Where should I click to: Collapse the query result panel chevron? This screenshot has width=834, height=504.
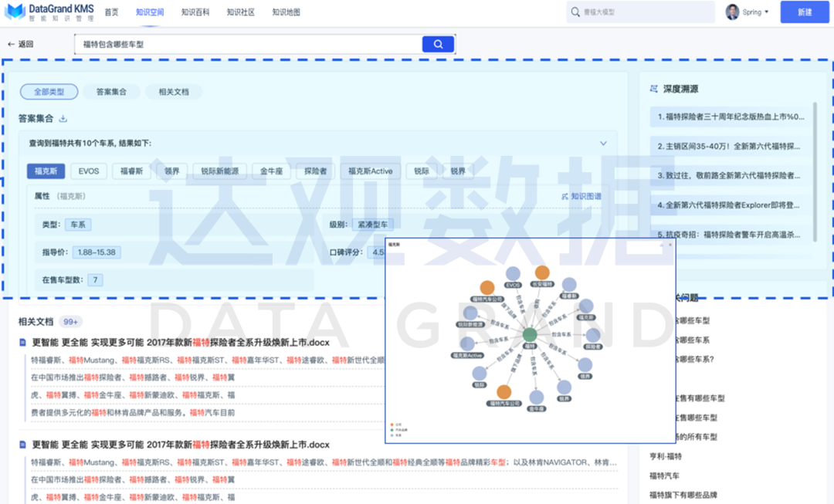tap(603, 144)
